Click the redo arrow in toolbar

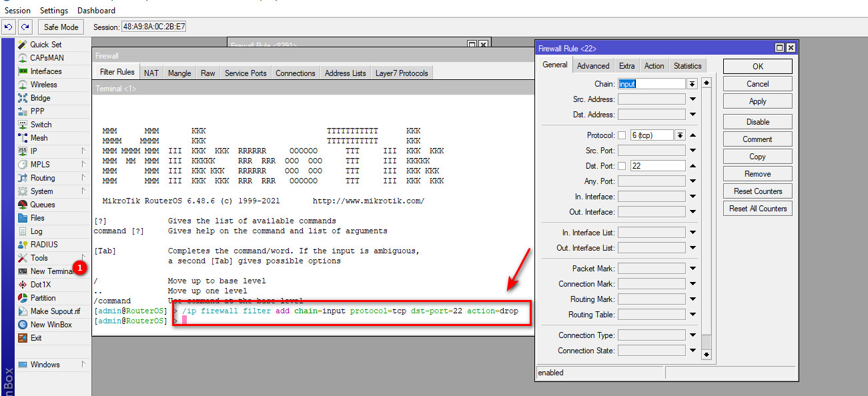(25, 27)
